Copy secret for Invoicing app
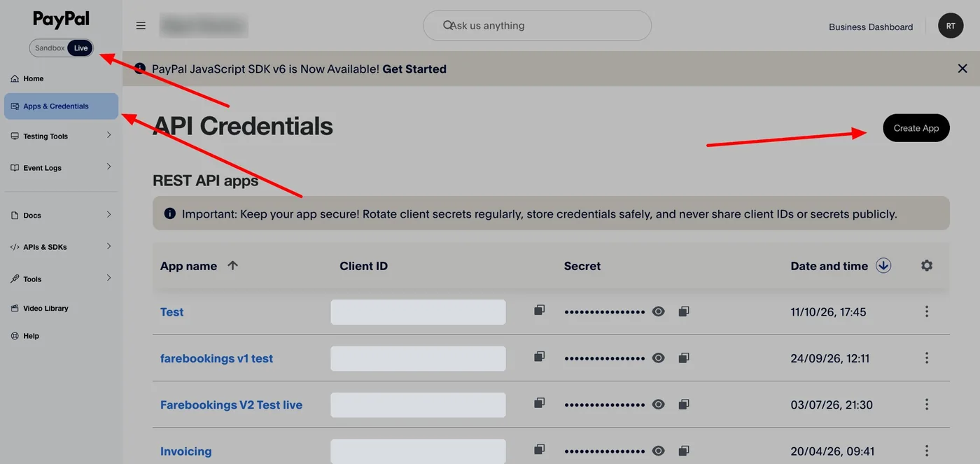 click(684, 451)
